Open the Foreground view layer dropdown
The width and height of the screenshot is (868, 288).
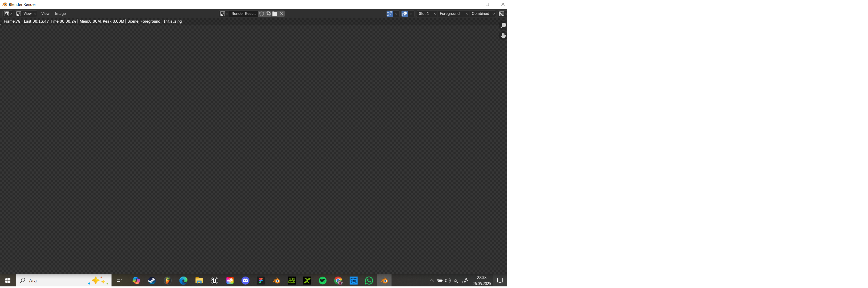tap(453, 14)
